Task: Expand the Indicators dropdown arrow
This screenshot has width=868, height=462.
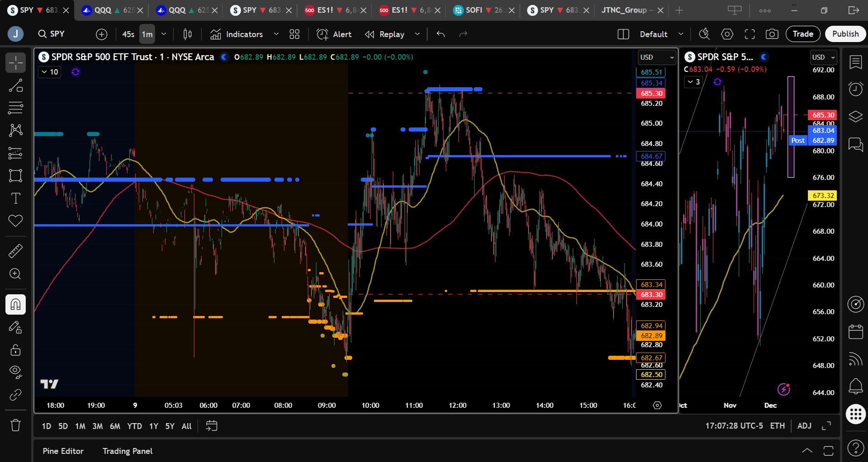Action: 276,34
